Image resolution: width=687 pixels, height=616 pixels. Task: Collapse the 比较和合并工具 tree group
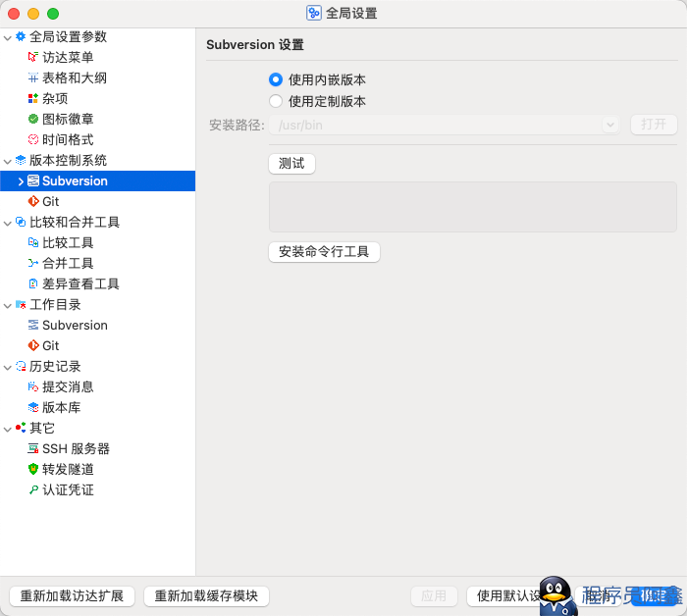pyautogui.click(x=8, y=224)
